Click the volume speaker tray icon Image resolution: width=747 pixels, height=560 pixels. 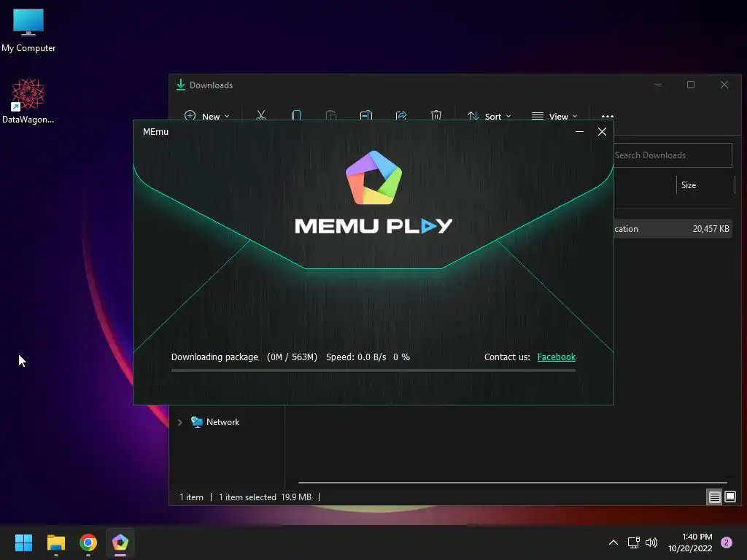(651, 542)
